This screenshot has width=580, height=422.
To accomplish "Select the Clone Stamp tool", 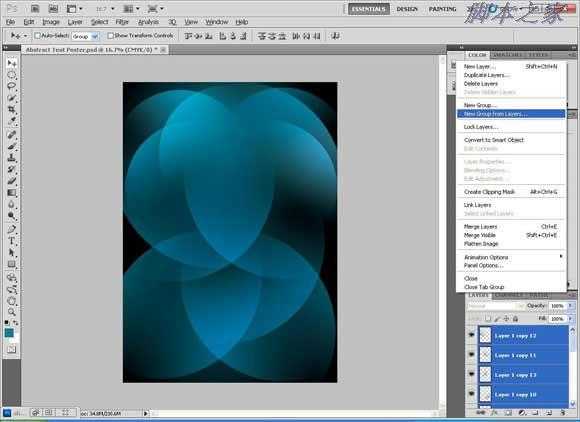I will (x=11, y=158).
